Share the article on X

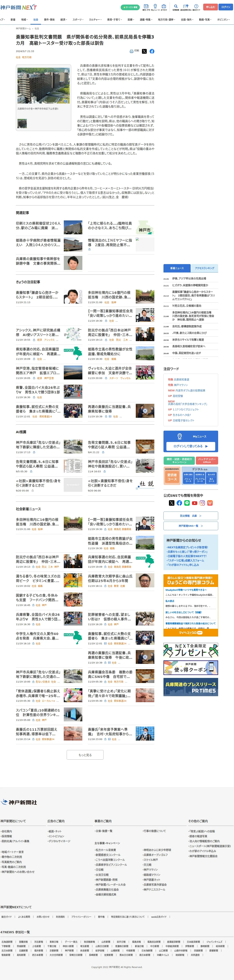pyautogui.click(x=144, y=51)
